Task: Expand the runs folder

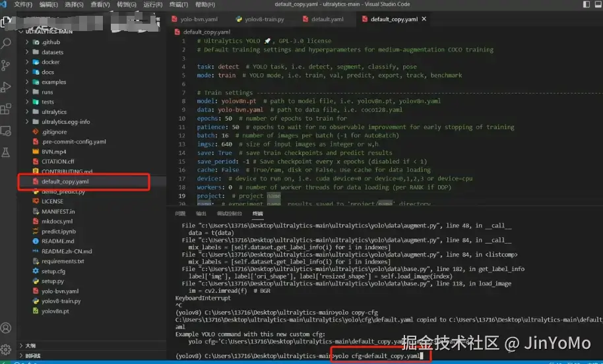Action: [27, 92]
